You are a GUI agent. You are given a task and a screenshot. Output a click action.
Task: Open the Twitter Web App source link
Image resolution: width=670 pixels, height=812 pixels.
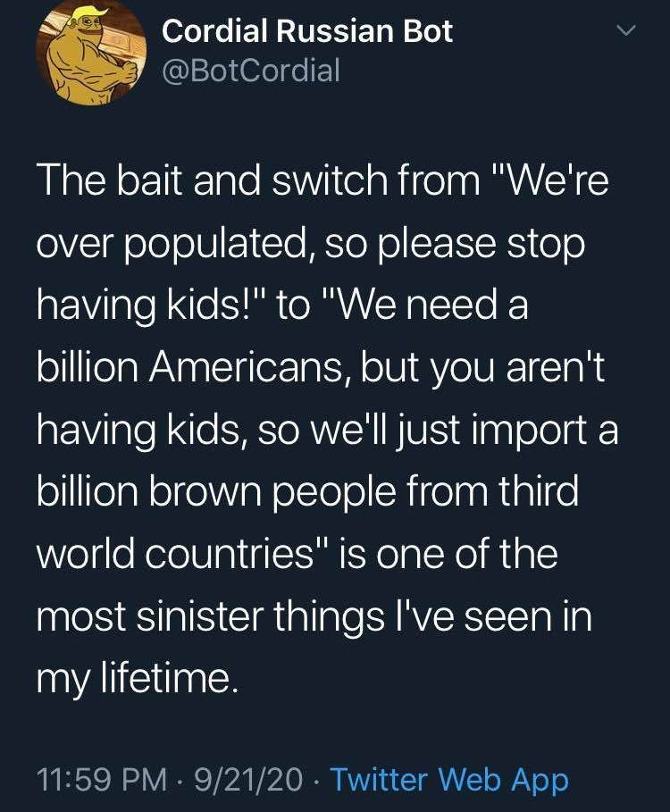pyautogui.click(x=449, y=780)
